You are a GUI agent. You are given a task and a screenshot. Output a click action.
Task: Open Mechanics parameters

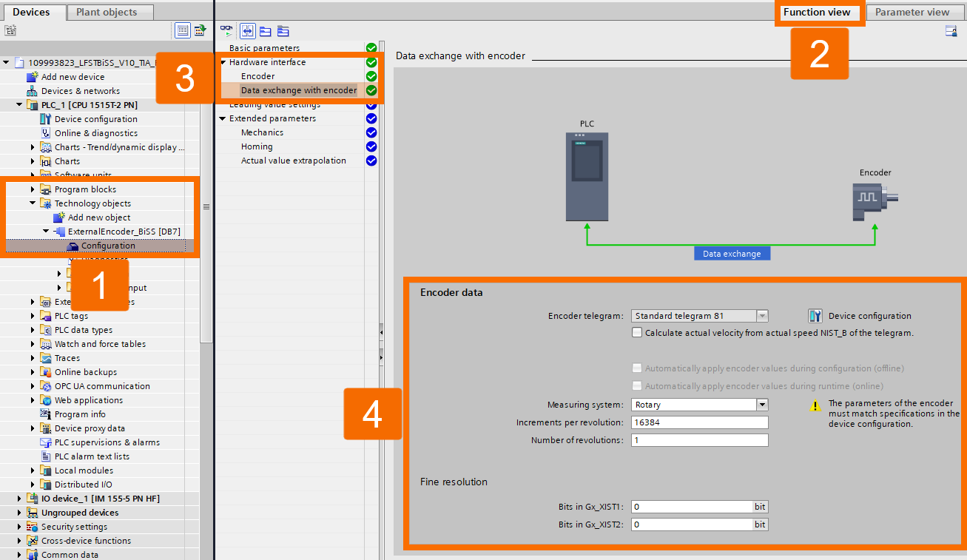click(x=262, y=132)
